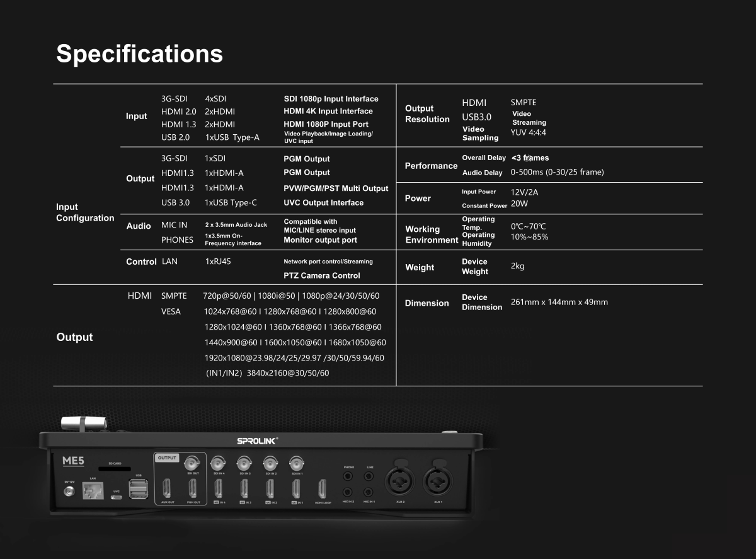Screen dimensions: 756x559
Task: Click the MIC IN 1 jack
Action: tap(370, 492)
